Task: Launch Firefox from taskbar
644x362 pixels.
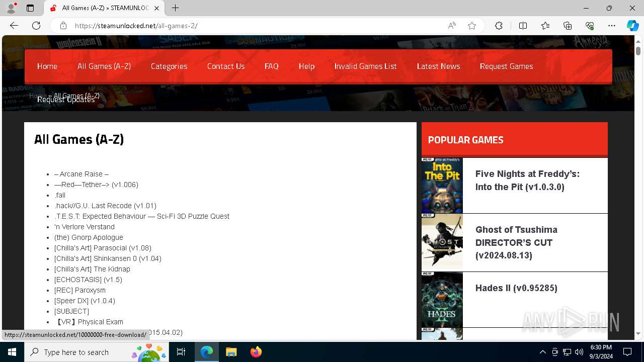Action: pyautogui.click(x=256, y=352)
